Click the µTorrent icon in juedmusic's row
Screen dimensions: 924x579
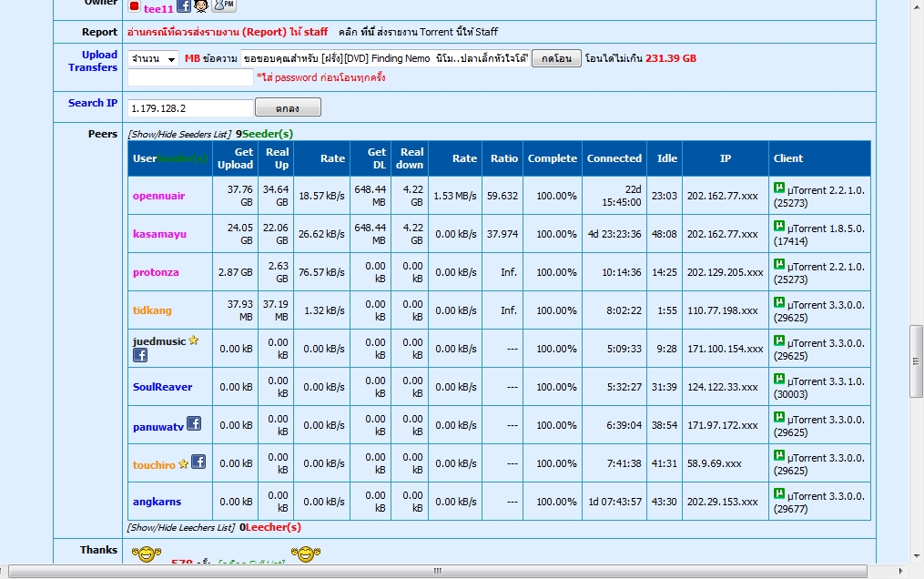point(779,341)
